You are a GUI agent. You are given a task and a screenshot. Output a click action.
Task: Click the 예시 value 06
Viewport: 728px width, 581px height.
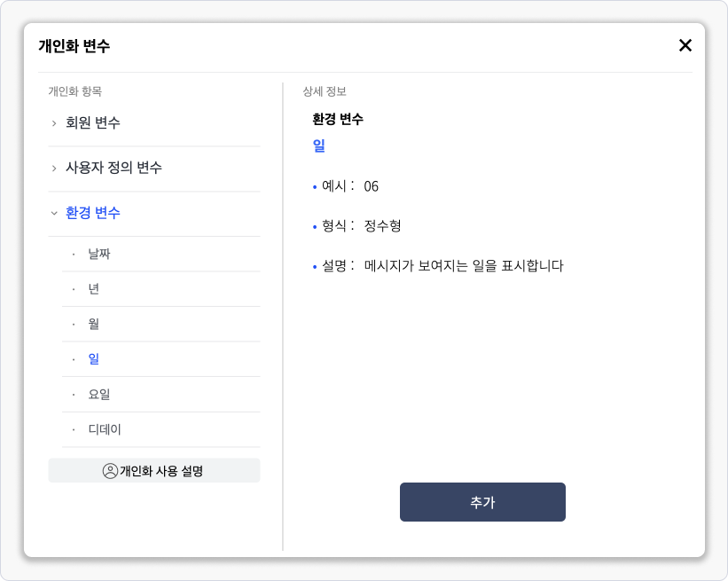[371, 186]
